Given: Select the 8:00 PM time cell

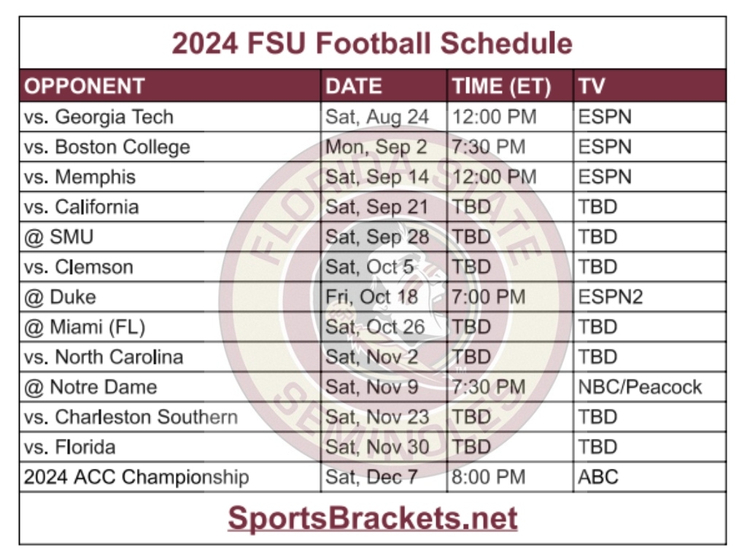Looking at the screenshot, I should [489, 477].
